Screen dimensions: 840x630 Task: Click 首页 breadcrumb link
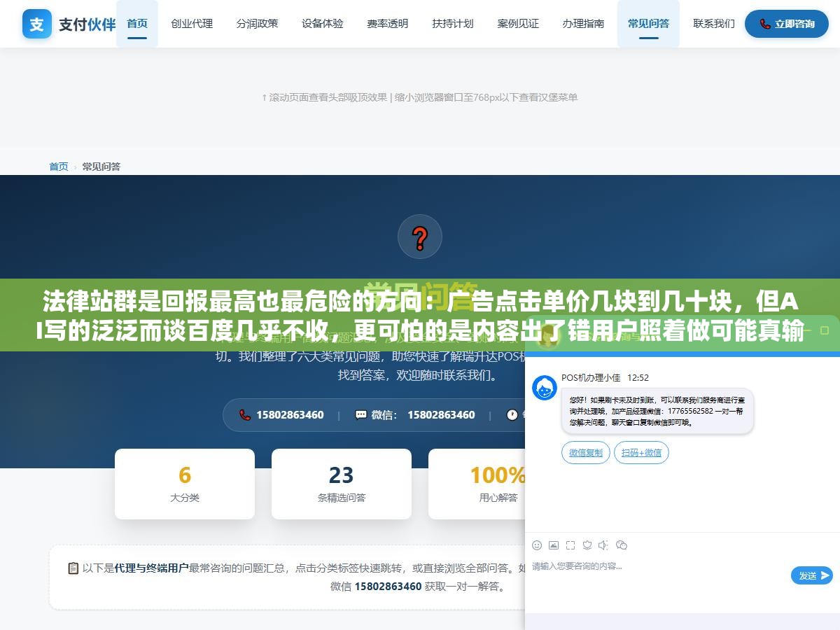tap(59, 167)
